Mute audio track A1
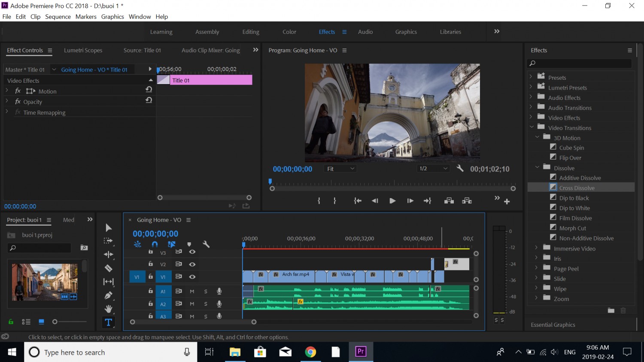 pos(192,291)
